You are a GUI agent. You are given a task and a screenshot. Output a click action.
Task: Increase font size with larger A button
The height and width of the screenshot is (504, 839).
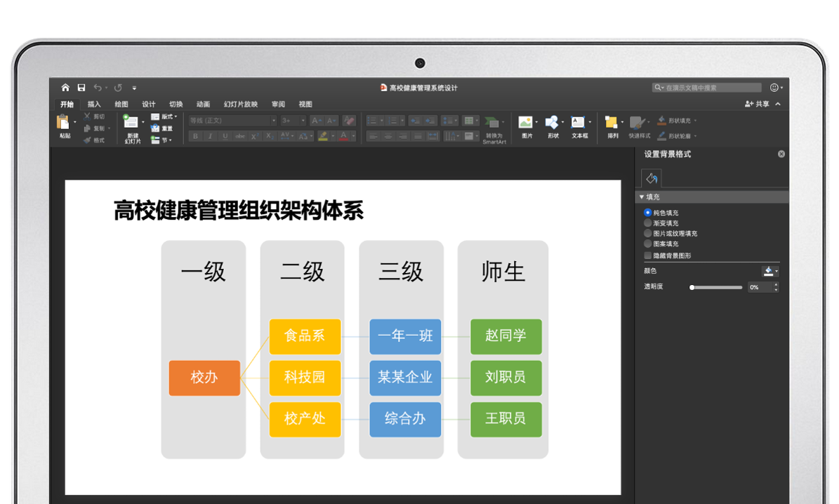tap(317, 120)
